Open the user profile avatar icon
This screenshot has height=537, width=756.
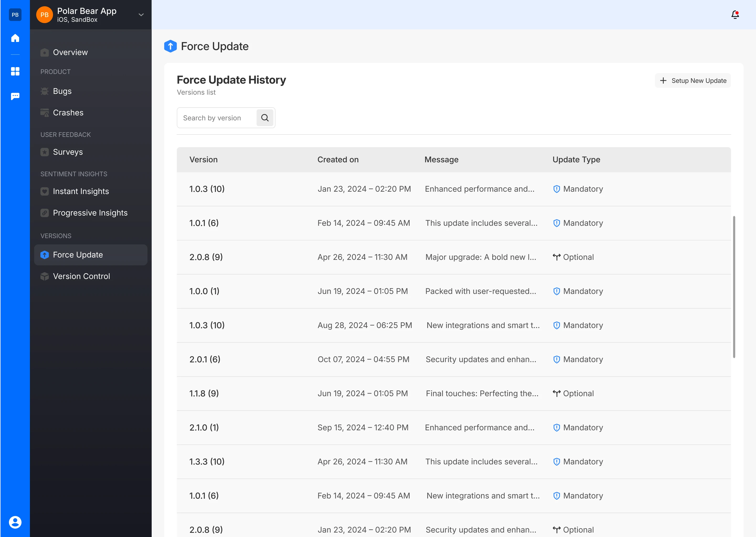15,522
